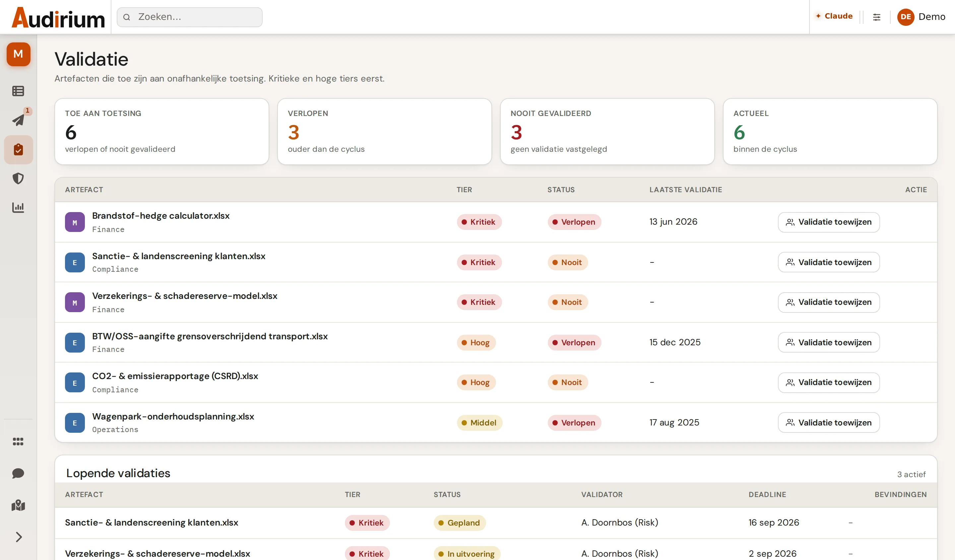Click the blue E badge for BTW/OSS-aangifte
The height and width of the screenshot is (560, 955).
click(75, 342)
